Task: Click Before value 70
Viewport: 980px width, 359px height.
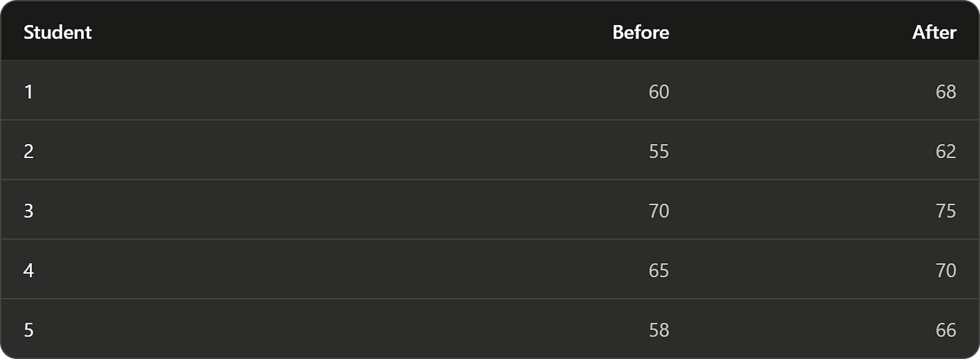Action: click(x=659, y=211)
